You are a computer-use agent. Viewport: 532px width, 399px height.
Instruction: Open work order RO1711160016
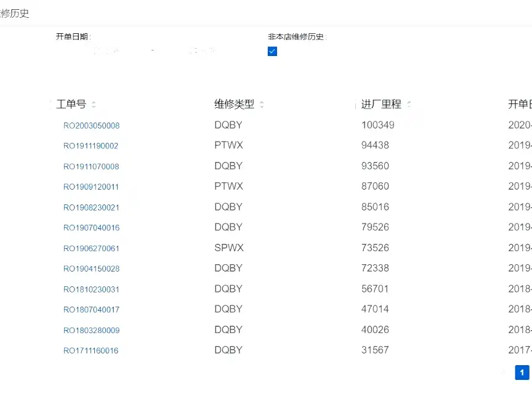pyautogui.click(x=91, y=351)
